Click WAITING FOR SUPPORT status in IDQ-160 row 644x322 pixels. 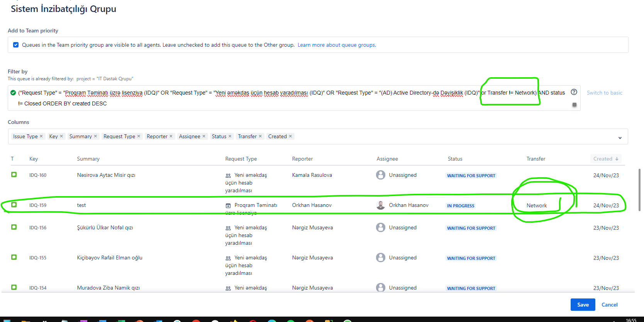471,176
